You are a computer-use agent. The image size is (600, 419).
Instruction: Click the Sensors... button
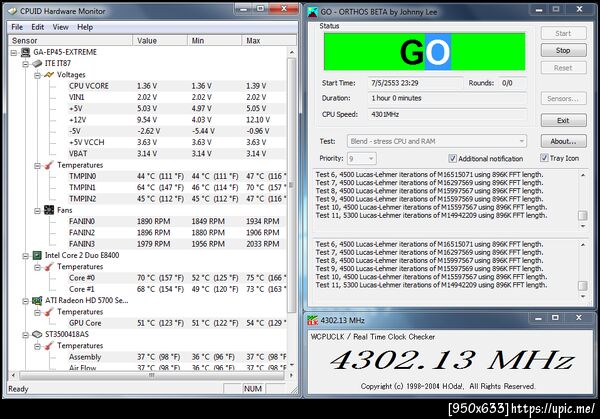click(563, 98)
